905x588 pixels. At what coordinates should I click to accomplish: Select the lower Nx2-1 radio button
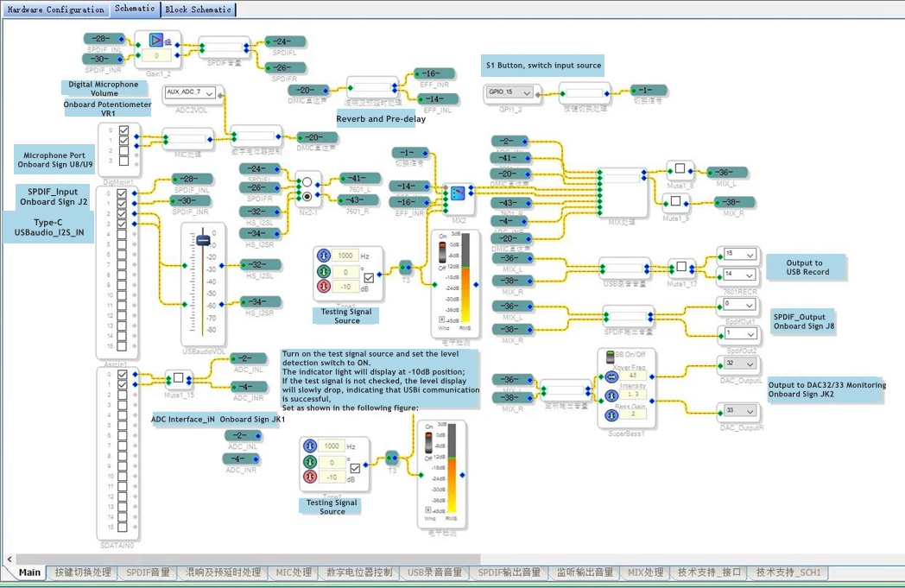point(307,195)
